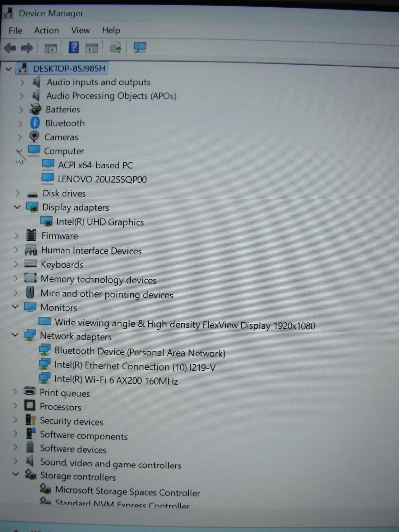The width and height of the screenshot is (399, 532).
Task: Select Bluetooth Device (Personal Area Network)
Action: pos(140,352)
